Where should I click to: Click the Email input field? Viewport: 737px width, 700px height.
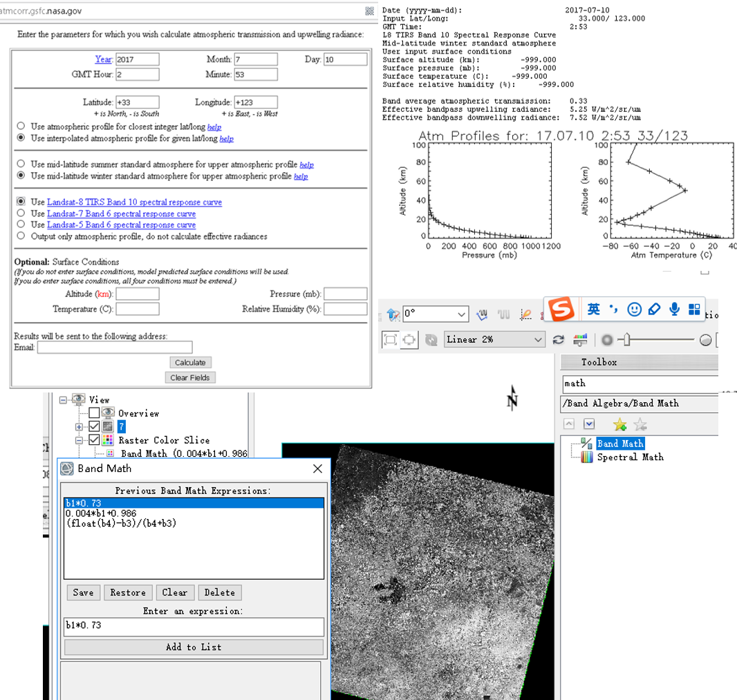115,347
